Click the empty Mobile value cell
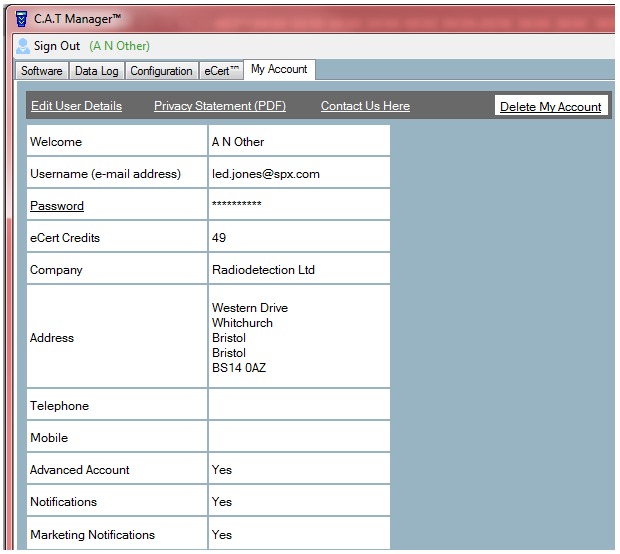The width and height of the screenshot is (620, 554). tap(299, 437)
